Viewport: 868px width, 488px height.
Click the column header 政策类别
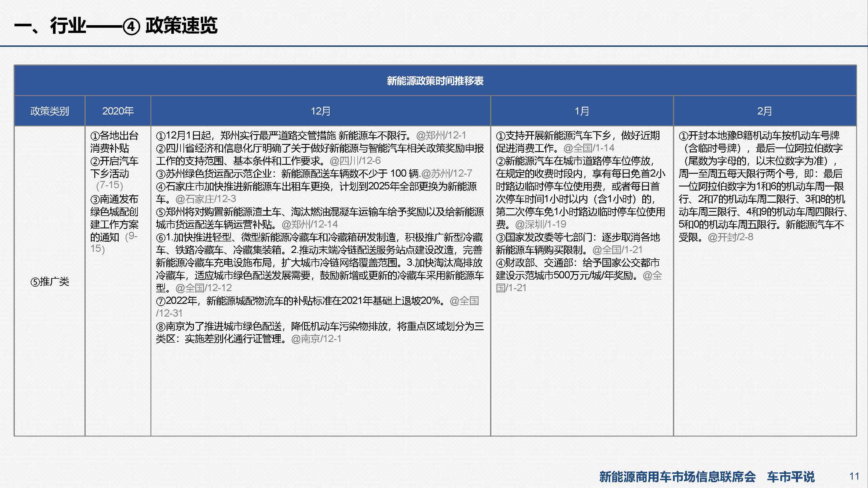coord(49,111)
